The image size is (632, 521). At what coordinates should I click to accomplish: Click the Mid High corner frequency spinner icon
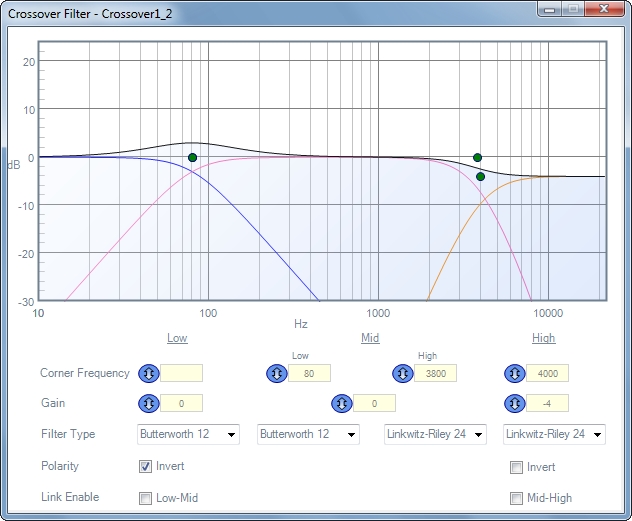tap(403, 373)
